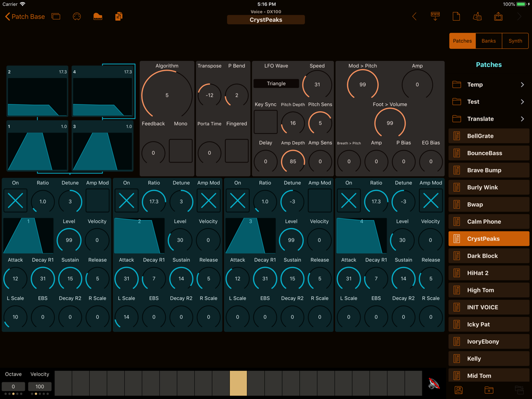The image size is (532, 399).
Task: Switch to the Synth tab
Action: click(515, 41)
